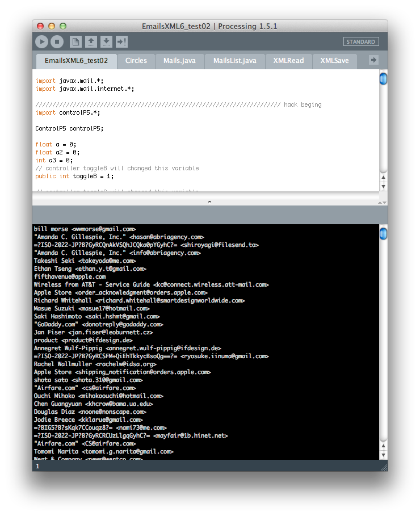Select the MailsList.java tab
The image size is (420, 516).
(234, 61)
